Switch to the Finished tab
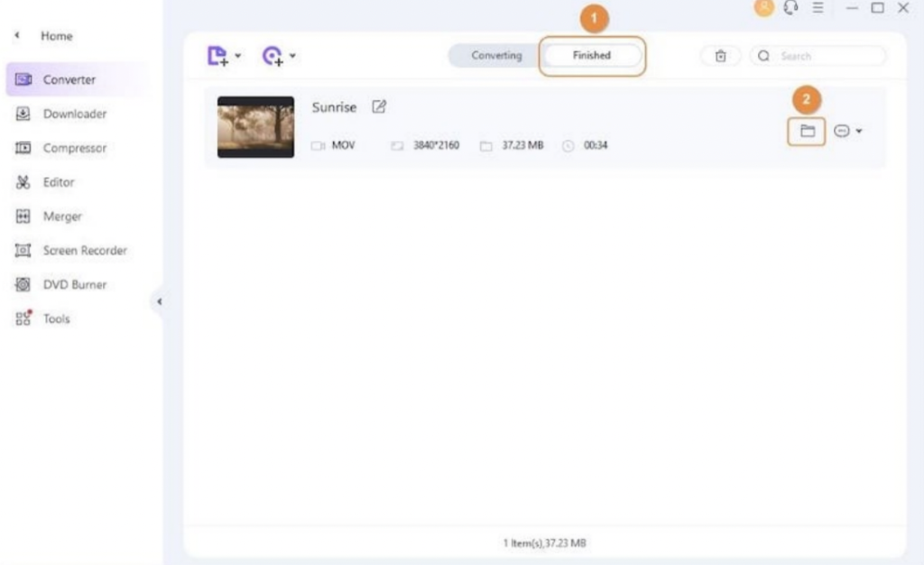This screenshot has width=924, height=565. [592, 55]
